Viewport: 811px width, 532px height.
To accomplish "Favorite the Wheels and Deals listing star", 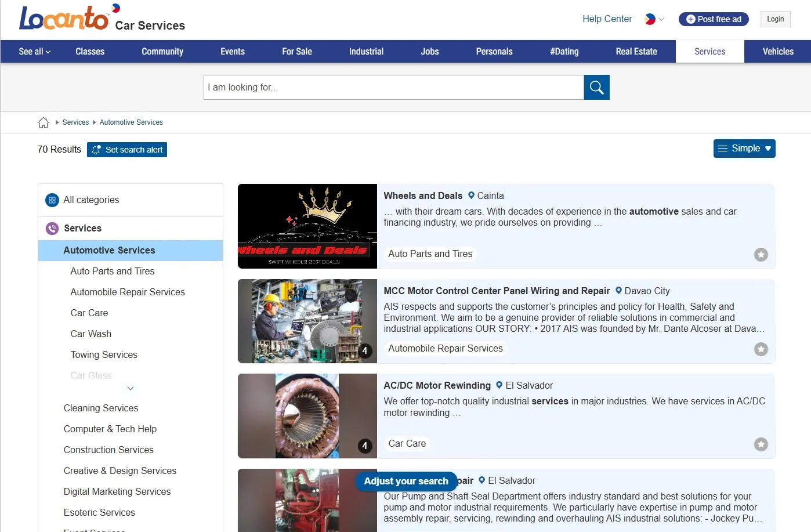I will pyautogui.click(x=761, y=254).
